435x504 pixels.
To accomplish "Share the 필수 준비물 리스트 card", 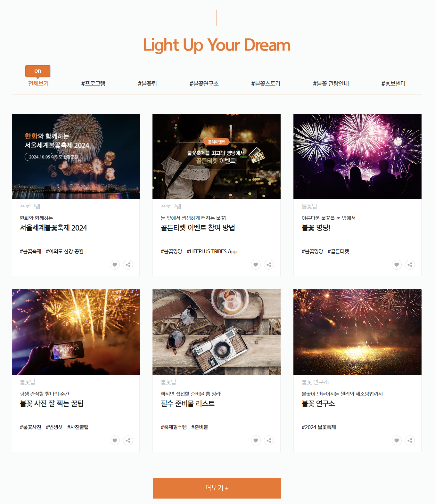I will (x=269, y=440).
